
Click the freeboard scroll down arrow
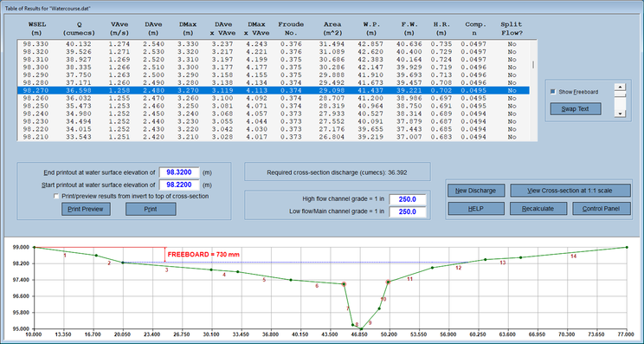[x=620, y=114]
